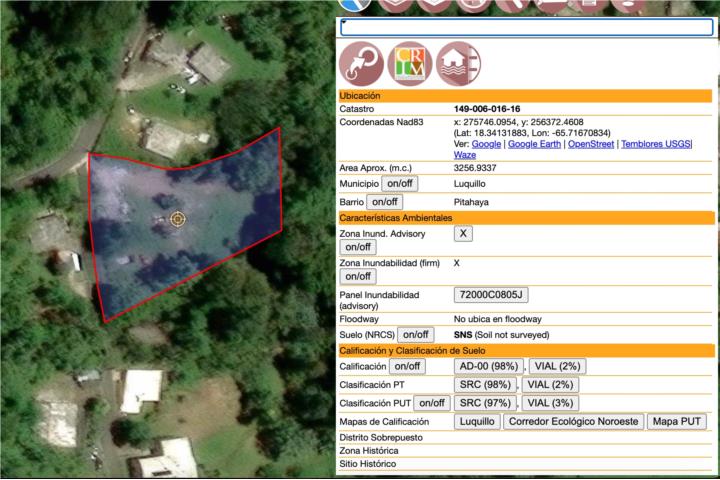720x480 pixels.
Task: Click SRC (98%) in Clasificación PT row
Action: tap(485, 385)
